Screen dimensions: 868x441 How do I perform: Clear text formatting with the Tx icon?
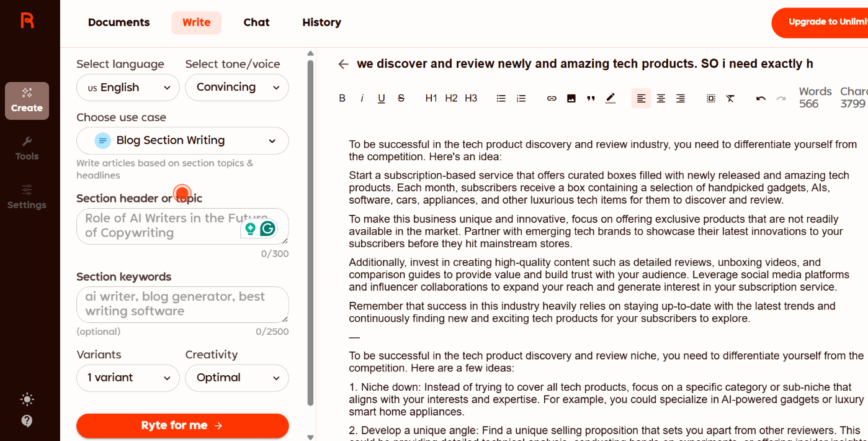point(730,98)
